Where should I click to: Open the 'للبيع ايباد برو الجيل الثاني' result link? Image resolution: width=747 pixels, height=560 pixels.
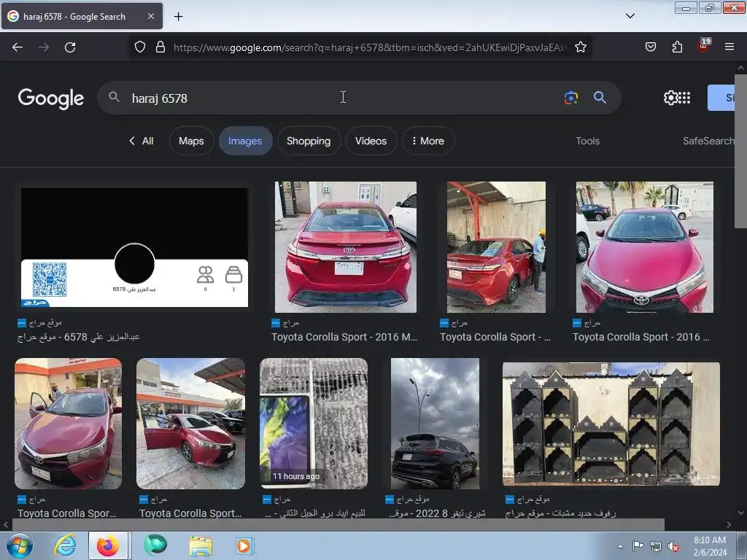[x=315, y=513]
